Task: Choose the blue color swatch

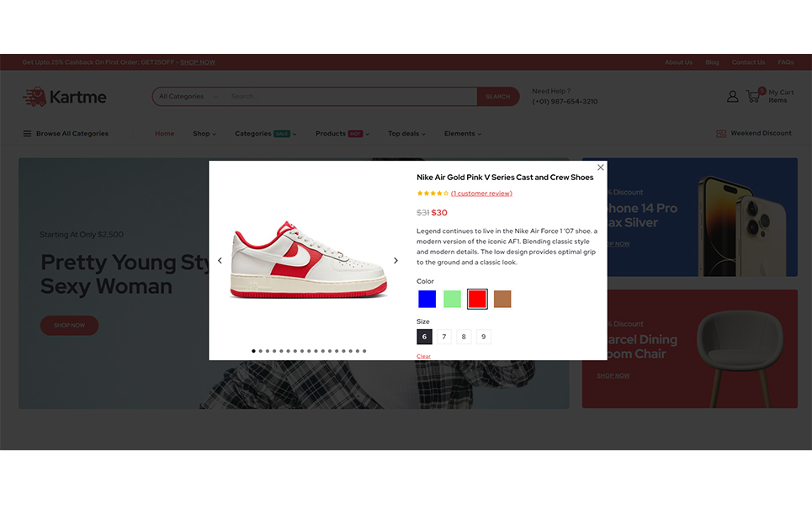Action: tap(427, 299)
